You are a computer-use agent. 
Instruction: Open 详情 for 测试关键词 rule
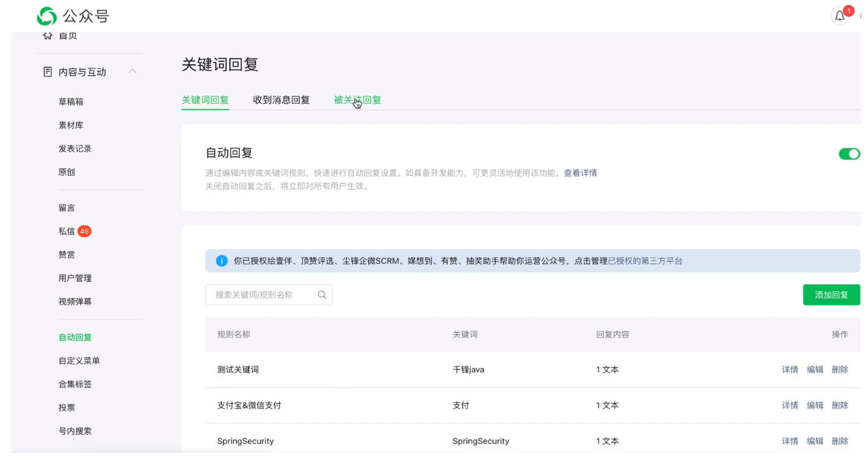click(x=790, y=370)
